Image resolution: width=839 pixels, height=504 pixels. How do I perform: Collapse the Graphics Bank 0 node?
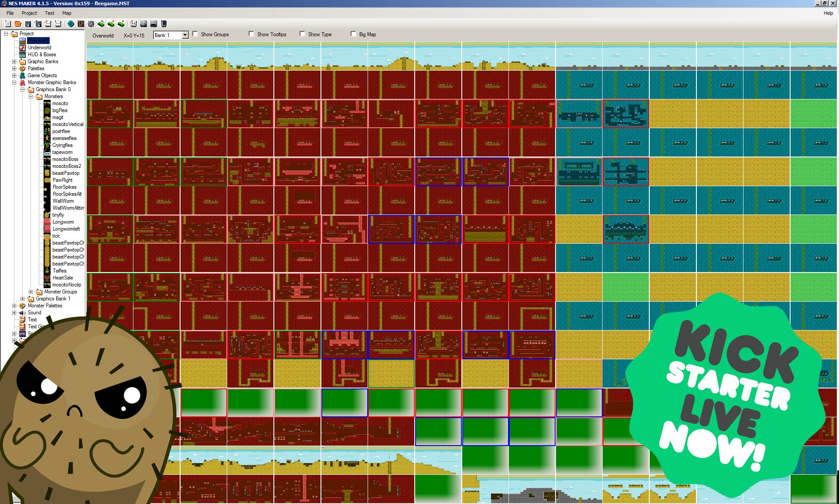[22, 89]
